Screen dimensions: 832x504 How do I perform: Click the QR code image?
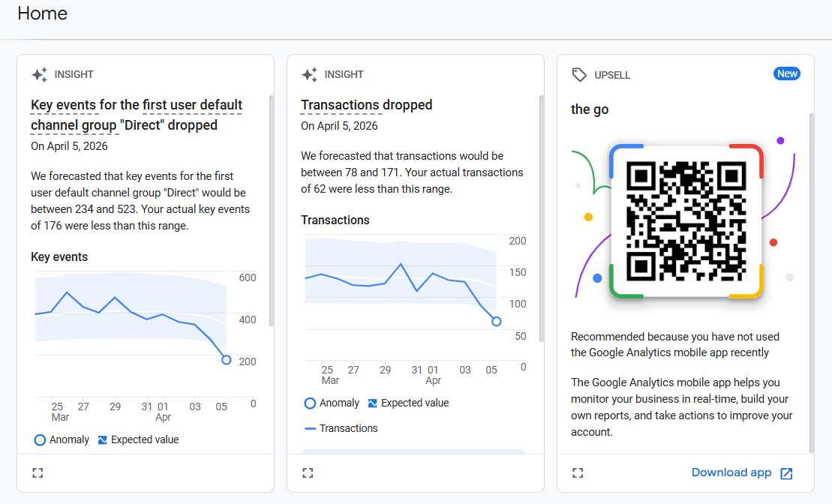tap(686, 221)
